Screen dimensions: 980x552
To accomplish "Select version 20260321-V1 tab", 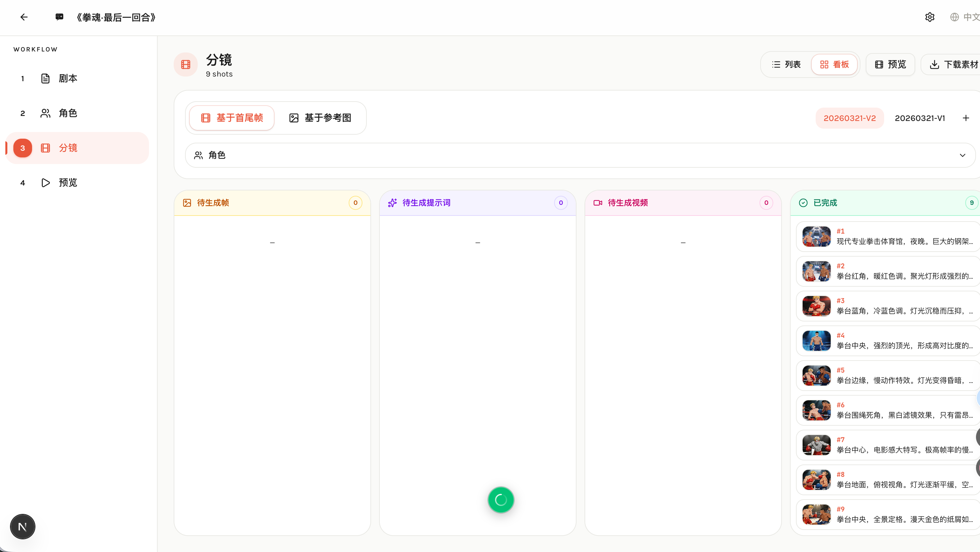I will point(920,118).
